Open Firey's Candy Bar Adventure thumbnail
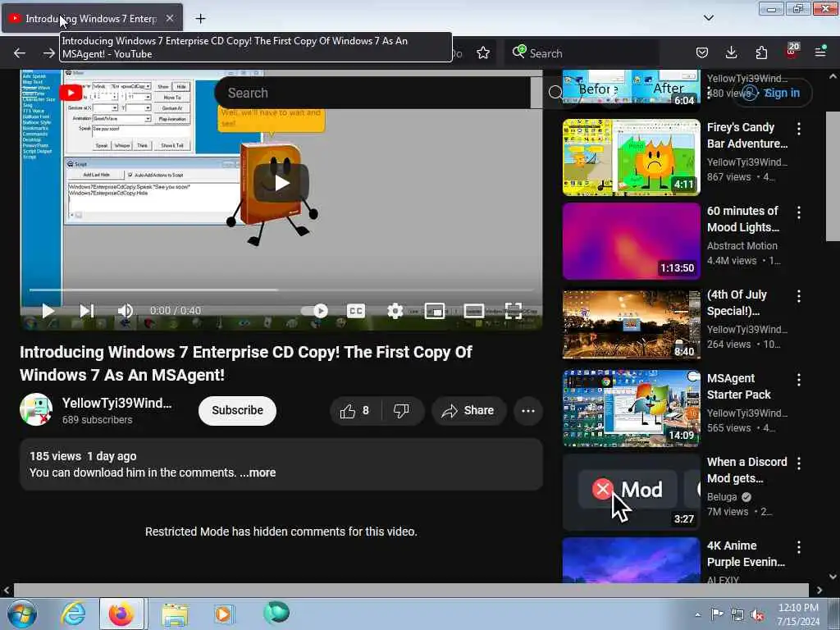840x630 pixels. pyautogui.click(x=631, y=157)
